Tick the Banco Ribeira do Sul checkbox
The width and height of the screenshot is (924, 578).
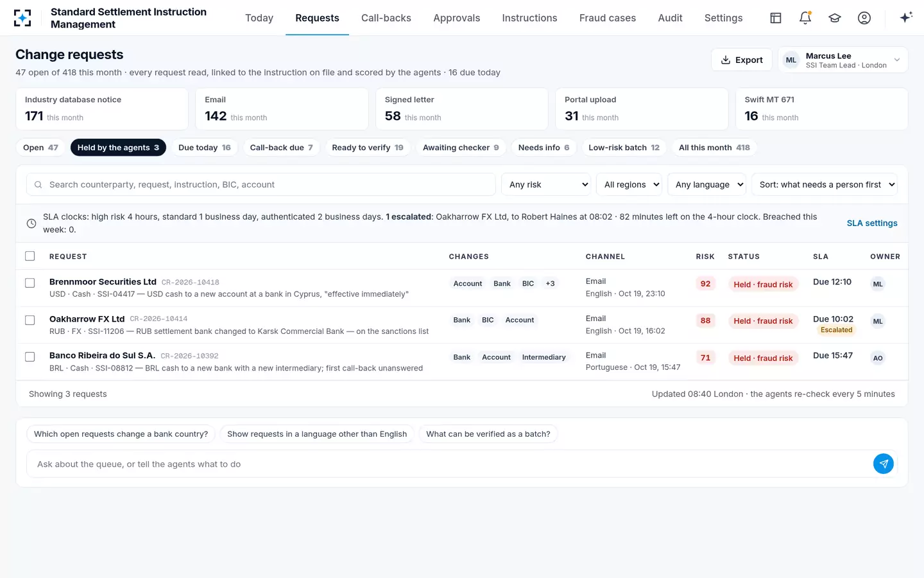click(30, 357)
